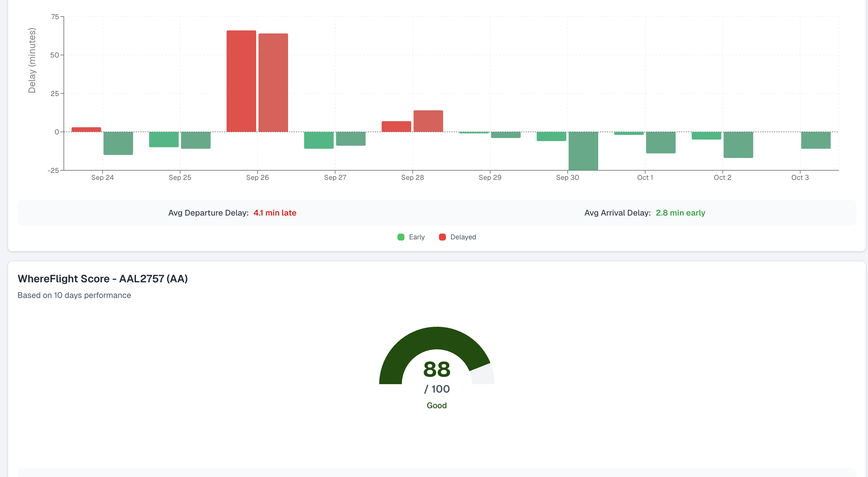Click the Sep 28 red arrival bar
This screenshot has width=868, height=477.
click(x=428, y=121)
